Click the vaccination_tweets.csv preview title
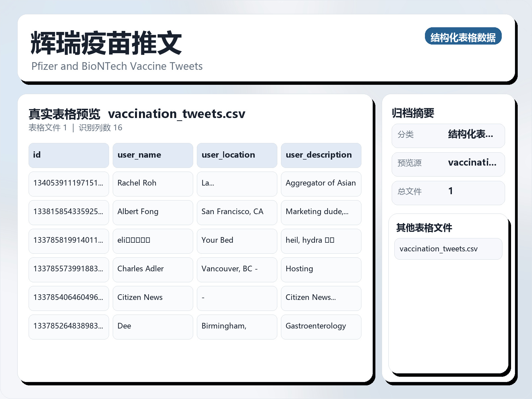Image resolution: width=532 pixels, height=399 pixels. [x=177, y=114]
